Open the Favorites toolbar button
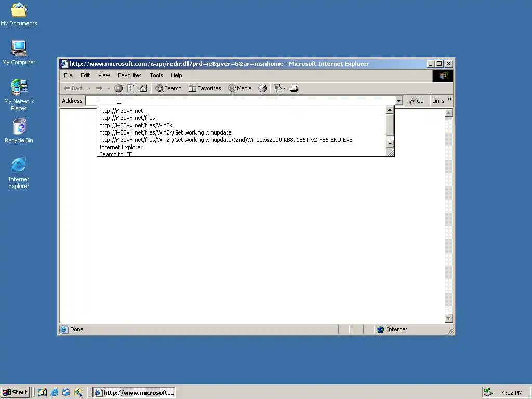The image size is (532, 399). (x=205, y=88)
